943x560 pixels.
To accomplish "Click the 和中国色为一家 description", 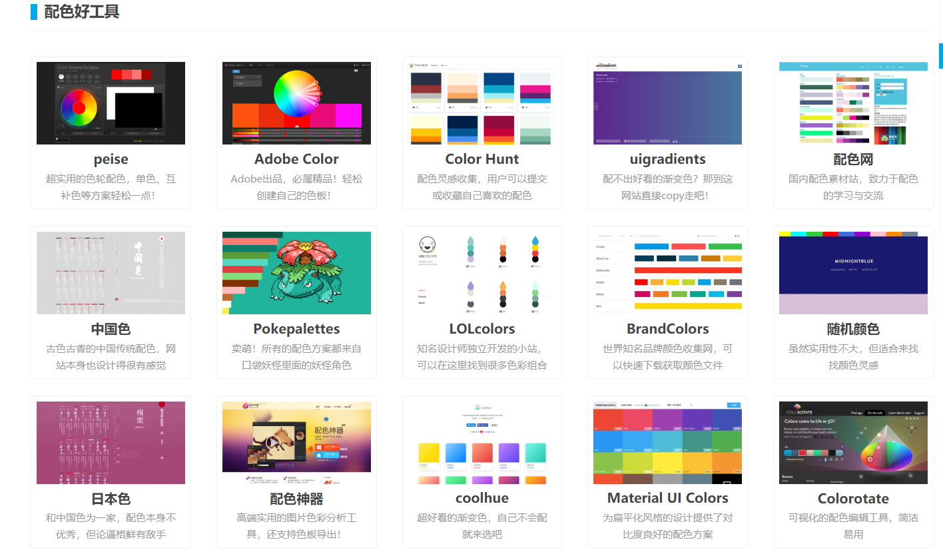I will [x=111, y=526].
